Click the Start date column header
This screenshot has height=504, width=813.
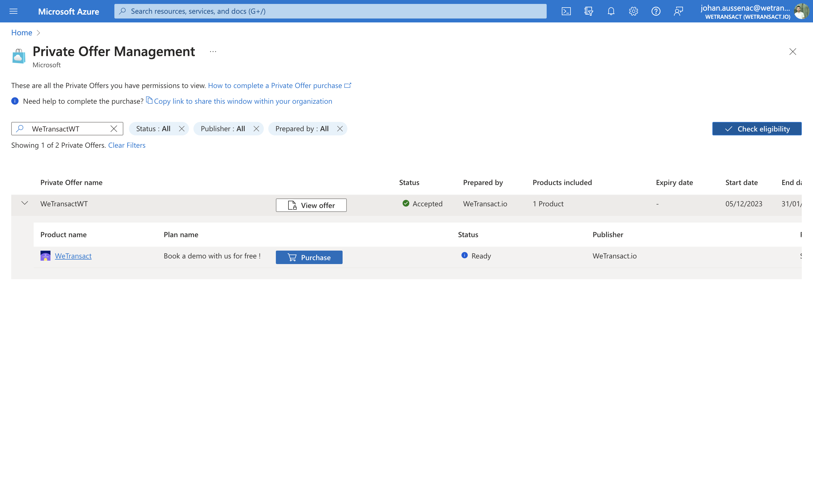(742, 182)
